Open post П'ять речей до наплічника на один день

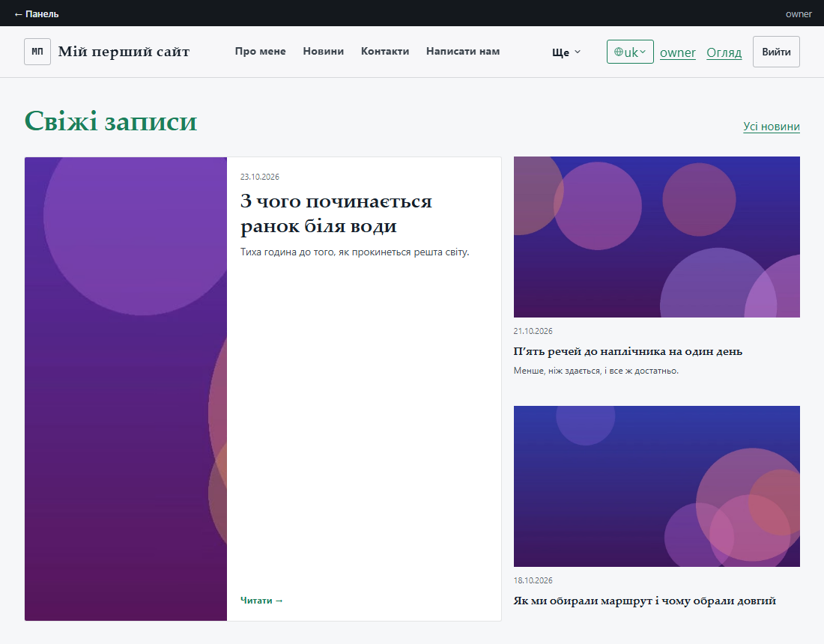pos(628,351)
